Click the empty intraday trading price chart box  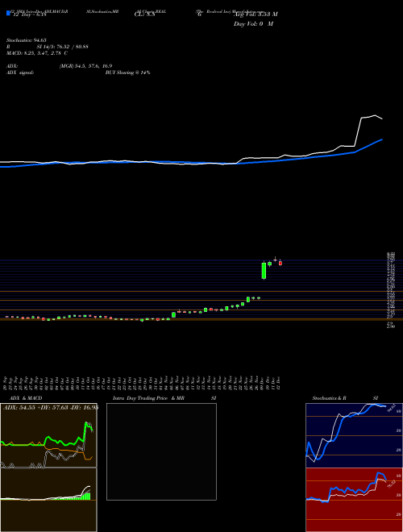pos(161,451)
